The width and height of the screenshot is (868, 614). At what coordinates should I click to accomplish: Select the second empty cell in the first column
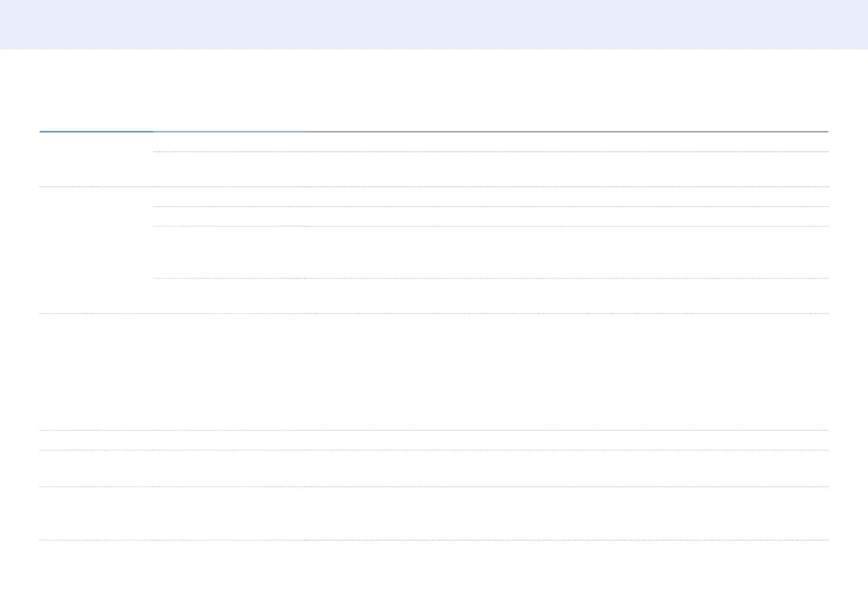[96, 250]
